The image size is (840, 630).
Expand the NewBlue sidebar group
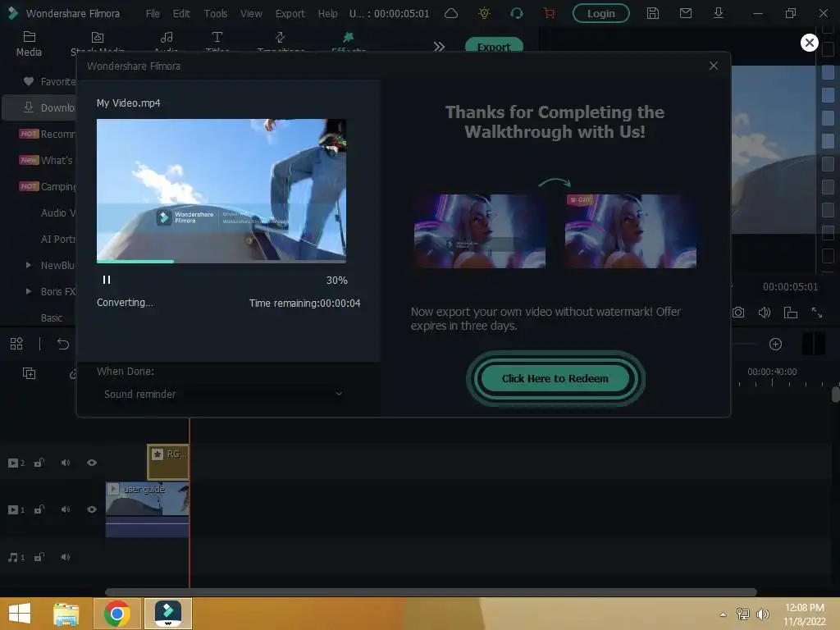pos(29,265)
